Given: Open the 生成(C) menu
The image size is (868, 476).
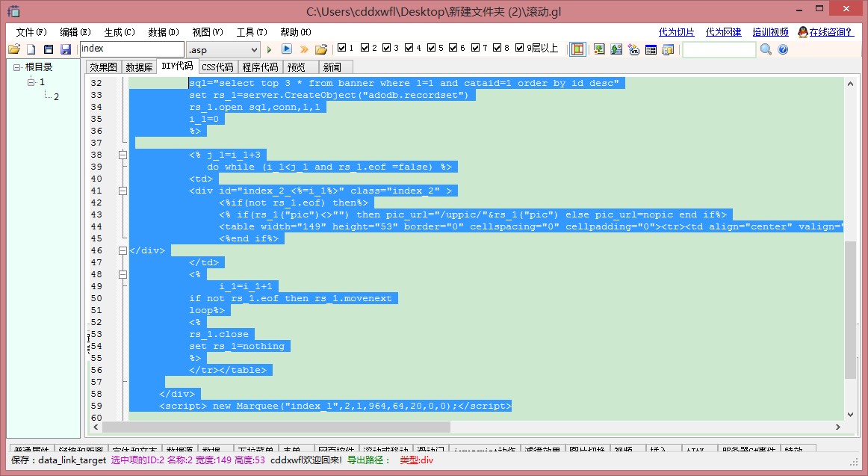Looking at the screenshot, I should click(x=120, y=32).
